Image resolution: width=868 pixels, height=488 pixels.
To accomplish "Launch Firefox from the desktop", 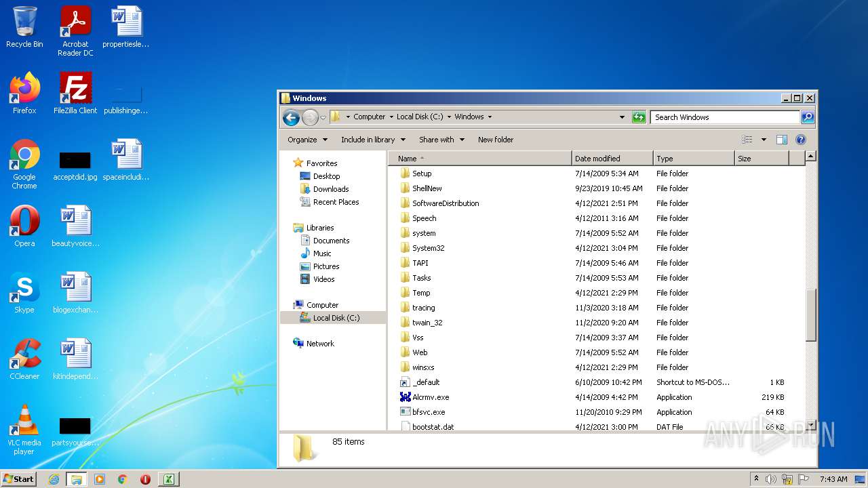I will [24, 94].
